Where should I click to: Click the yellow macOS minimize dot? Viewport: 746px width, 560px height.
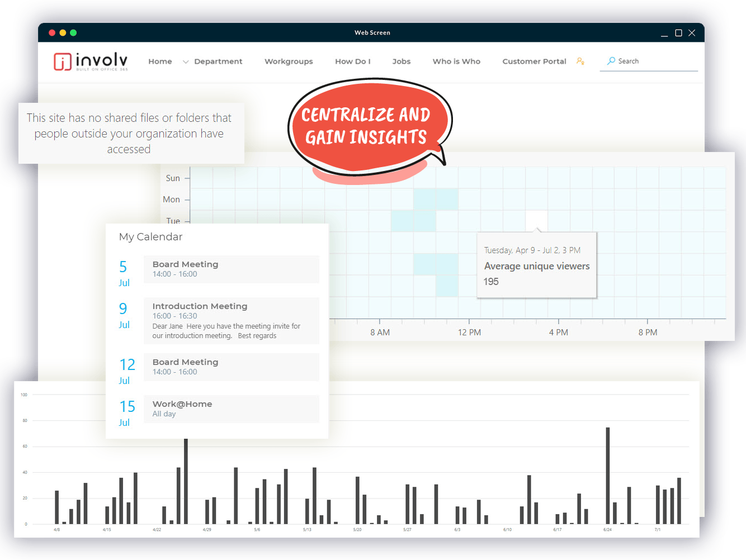(63, 33)
